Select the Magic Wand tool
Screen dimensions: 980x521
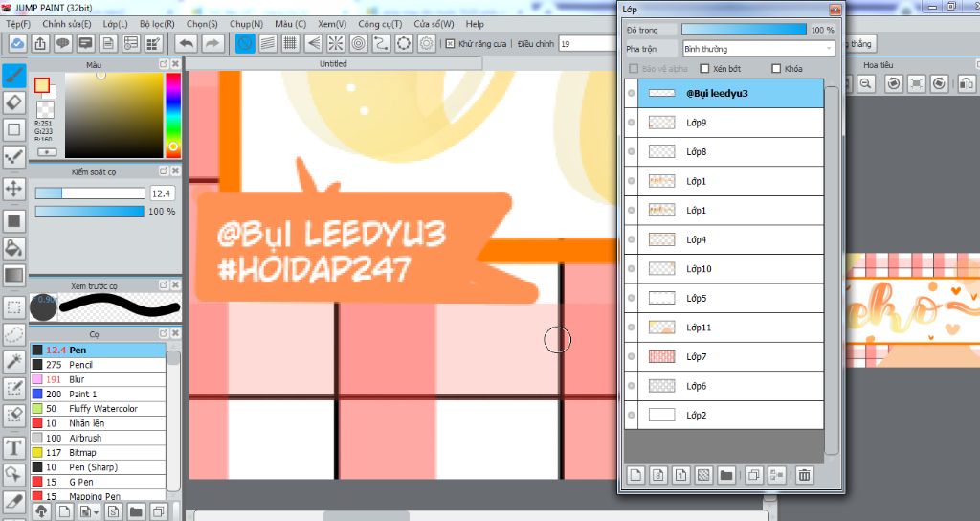pyautogui.click(x=13, y=361)
